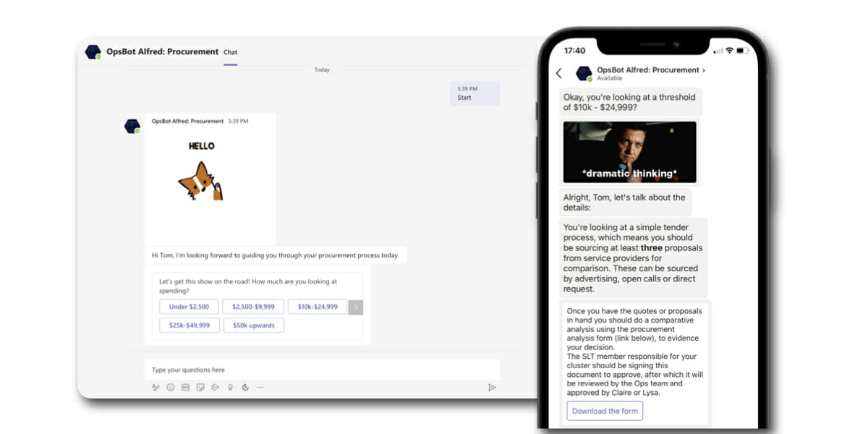The width and height of the screenshot is (868, 434).
Task: Tap the dramatic thinking GIF on phone
Action: coord(630,152)
